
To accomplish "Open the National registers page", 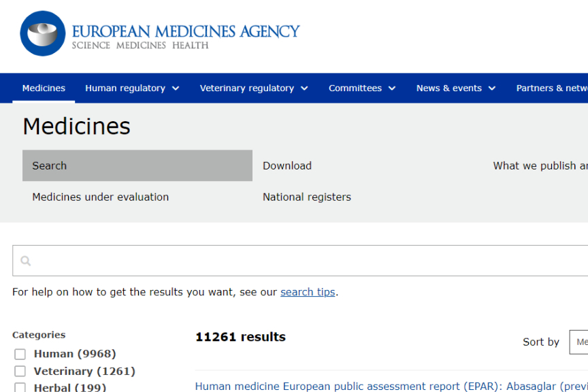I will pos(307,197).
